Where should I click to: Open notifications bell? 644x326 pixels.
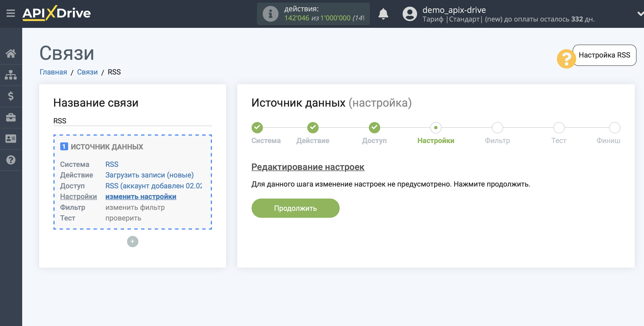coord(383,14)
